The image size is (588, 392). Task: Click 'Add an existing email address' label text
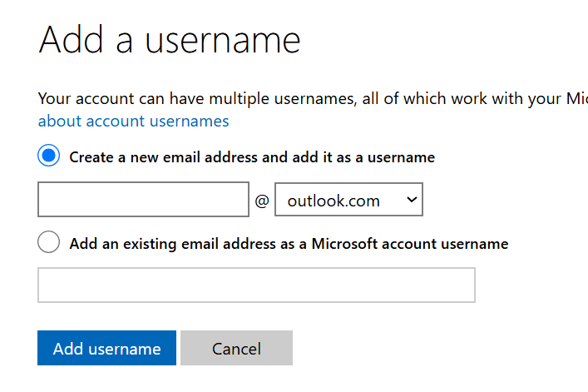point(289,244)
